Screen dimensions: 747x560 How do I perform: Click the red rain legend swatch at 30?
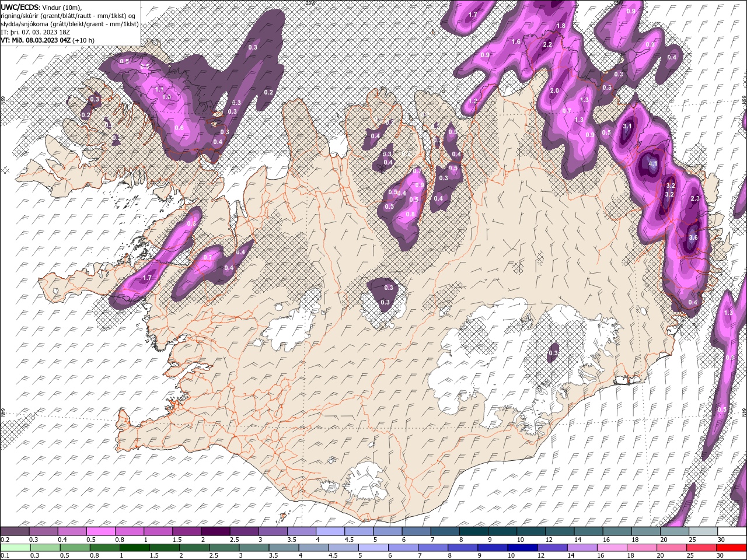[731, 548]
